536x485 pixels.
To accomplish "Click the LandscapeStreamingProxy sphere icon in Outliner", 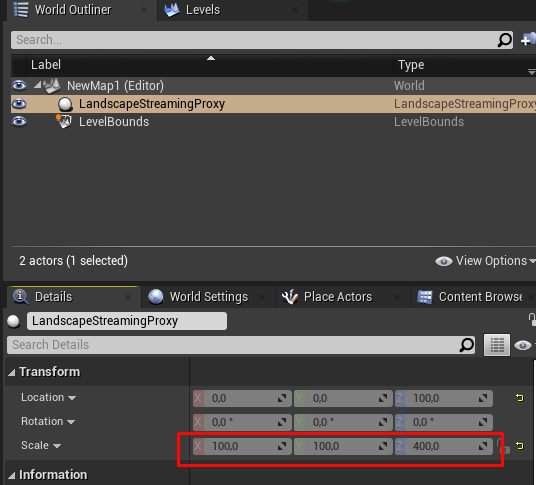I will pos(65,104).
